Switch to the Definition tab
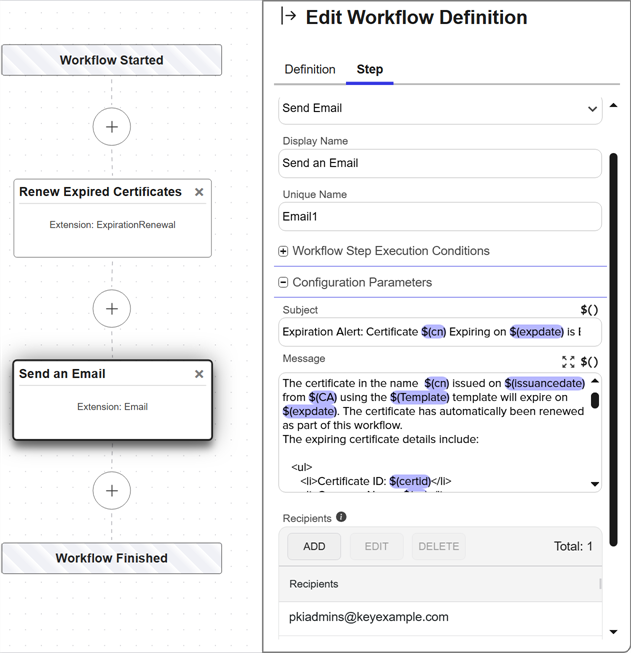The height and width of the screenshot is (653, 631). tap(310, 69)
